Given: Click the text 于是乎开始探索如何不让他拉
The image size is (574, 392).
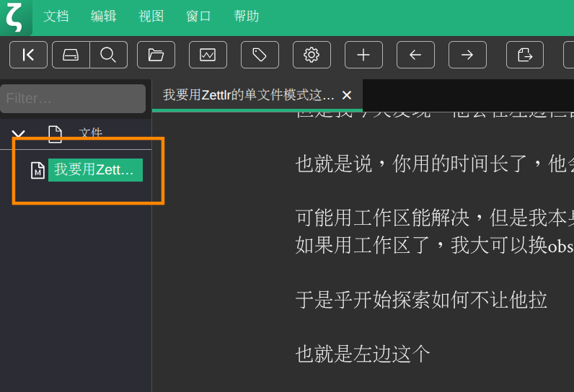Looking at the screenshot, I should [x=421, y=300].
